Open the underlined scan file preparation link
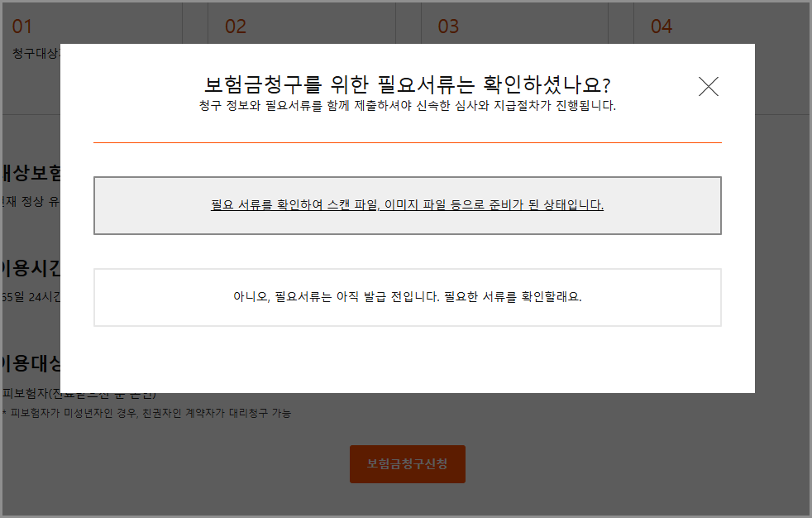 [x=408, y=203]
